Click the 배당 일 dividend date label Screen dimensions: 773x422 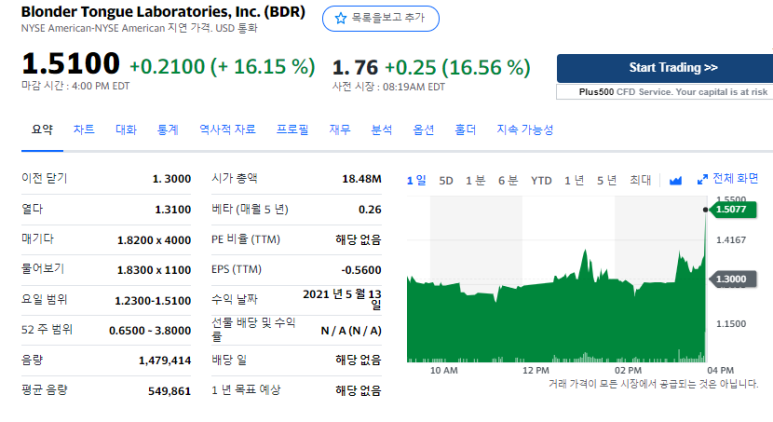229,360
